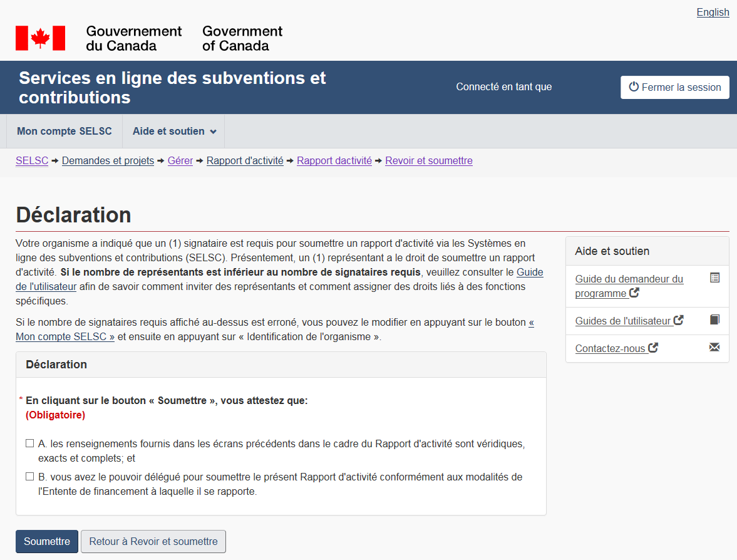Switch language to English
The width and height of the screenshot is (737, 560).
pyautogui.click(x=713, y=13)
